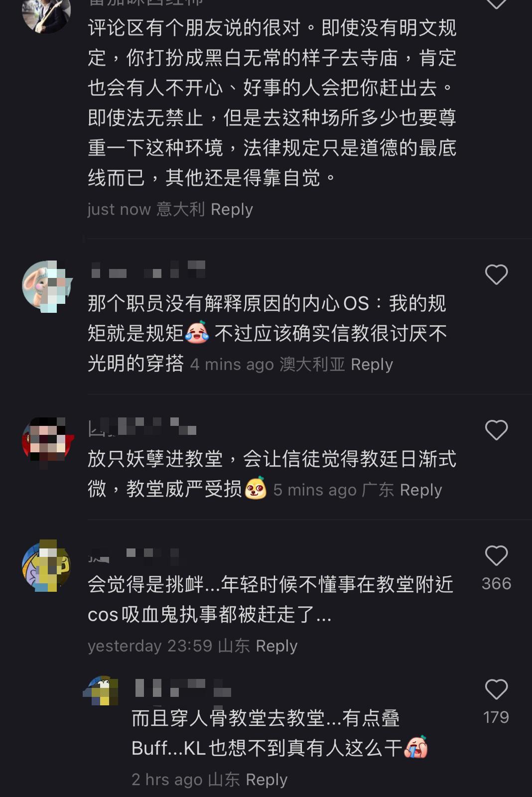Tap the blurred username above 会觉得是挑衅 comment
The height and width of the screenshot is (797, 532).
point(133,555)
